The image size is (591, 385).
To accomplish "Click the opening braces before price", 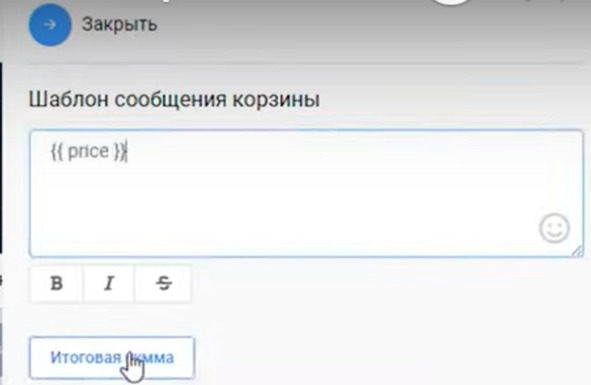I will [x=58, y=152].
